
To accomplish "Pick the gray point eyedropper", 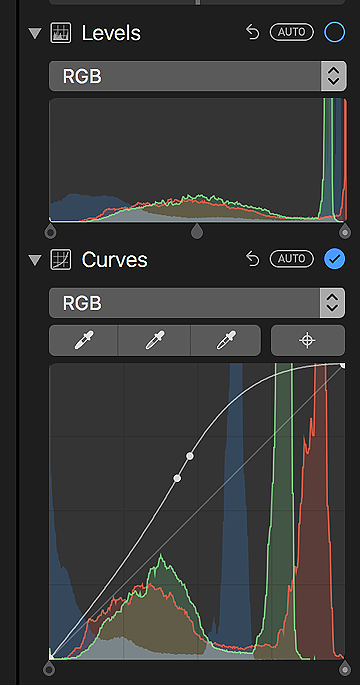I will pyautogui.click(x=154, y=340).
